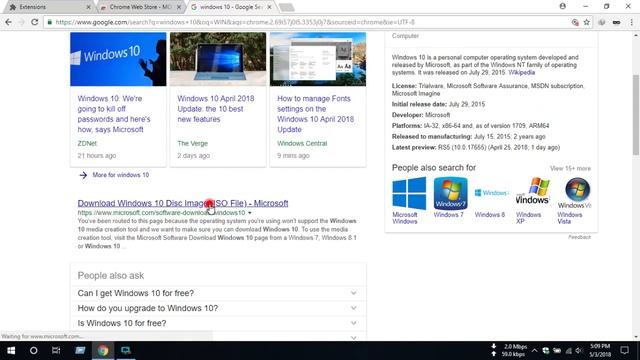Image resolution: width=640 pixels, height=360 pixels.
Task: Click the blocked pop-up icon in address bar
Action: click(575, 22)
